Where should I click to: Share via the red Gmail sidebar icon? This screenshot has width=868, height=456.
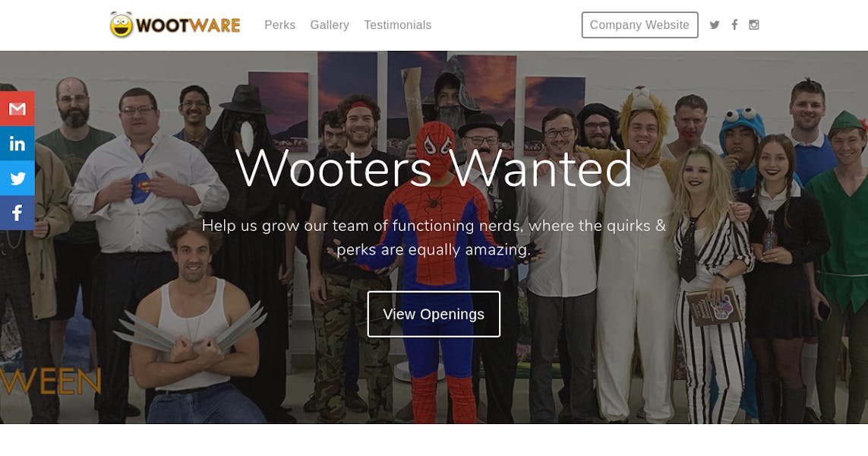(17, 109)
